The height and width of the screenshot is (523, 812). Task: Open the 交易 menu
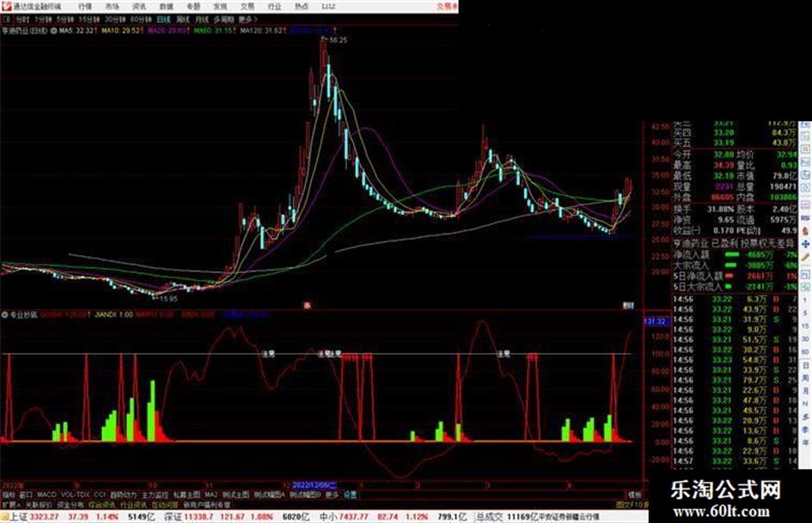coord(247,7)
